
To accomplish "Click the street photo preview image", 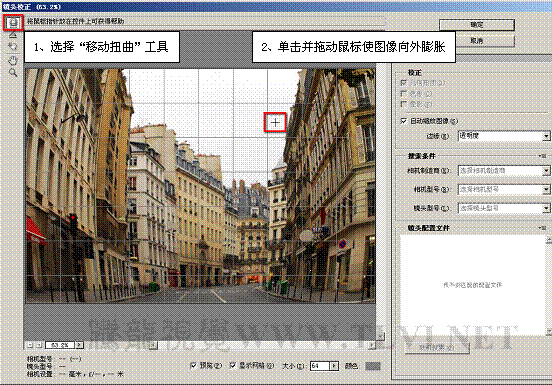I will click(200, 186).
